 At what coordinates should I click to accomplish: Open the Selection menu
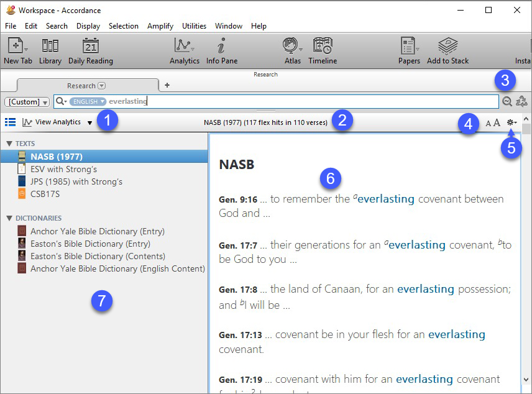click(x=124, y=26)
